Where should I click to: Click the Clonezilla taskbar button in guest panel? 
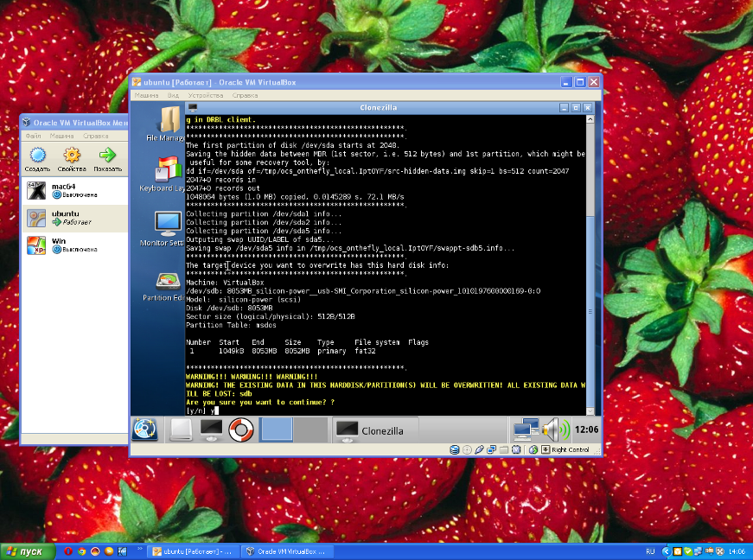click(374, 430)
